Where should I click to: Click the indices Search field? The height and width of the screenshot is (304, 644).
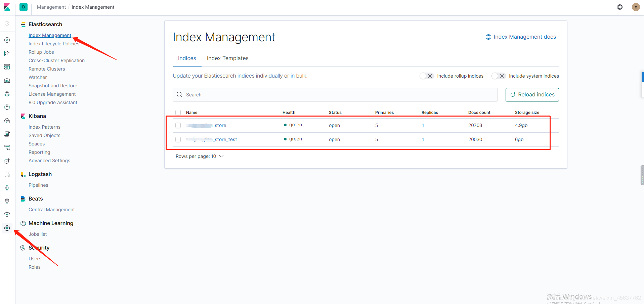tap(335, 95)
